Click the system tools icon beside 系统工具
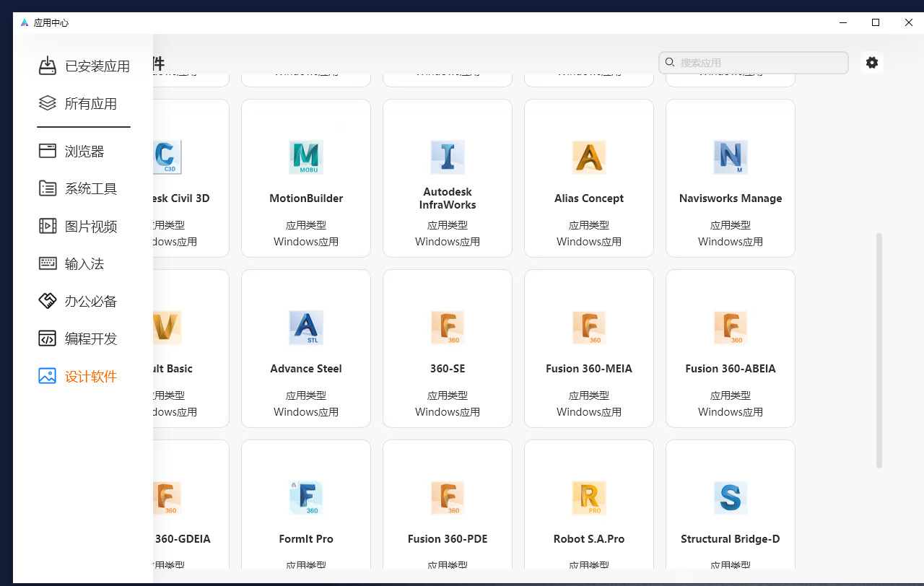924x586 pixels. [48, 188]
